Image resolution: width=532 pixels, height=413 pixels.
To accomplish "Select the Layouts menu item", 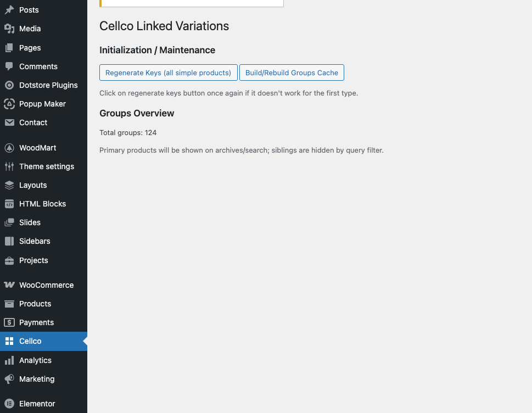I will 44,185.
